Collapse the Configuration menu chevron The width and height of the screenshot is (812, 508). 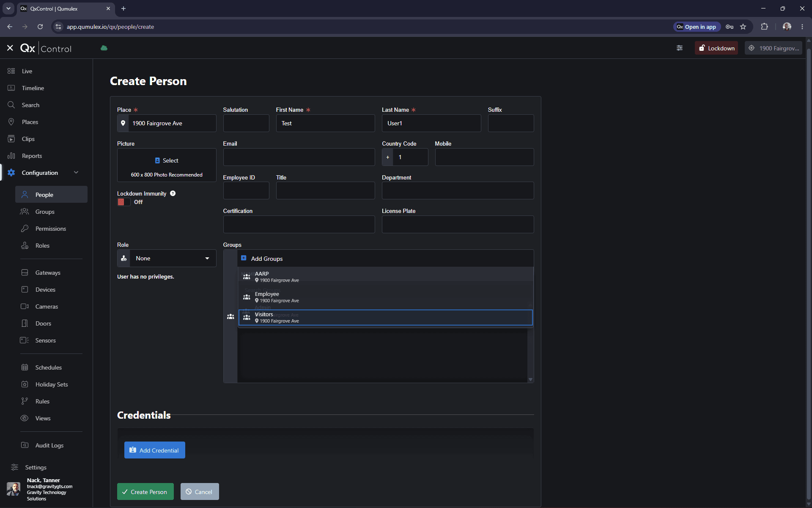[76, 172]
